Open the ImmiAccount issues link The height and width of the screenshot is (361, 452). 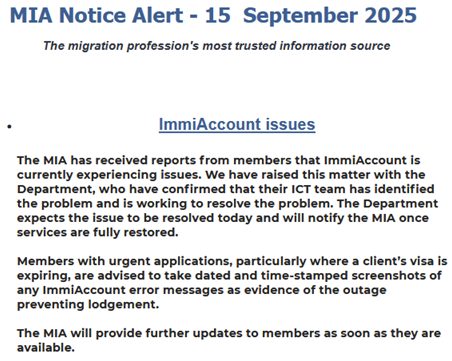tap(237, 124)
